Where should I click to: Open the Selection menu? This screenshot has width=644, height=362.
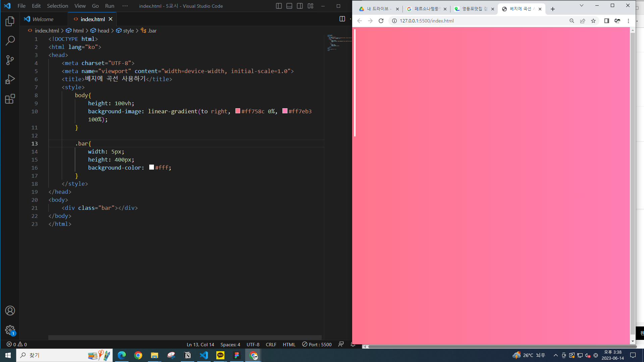pyautogui.click(x=57, y=6)
